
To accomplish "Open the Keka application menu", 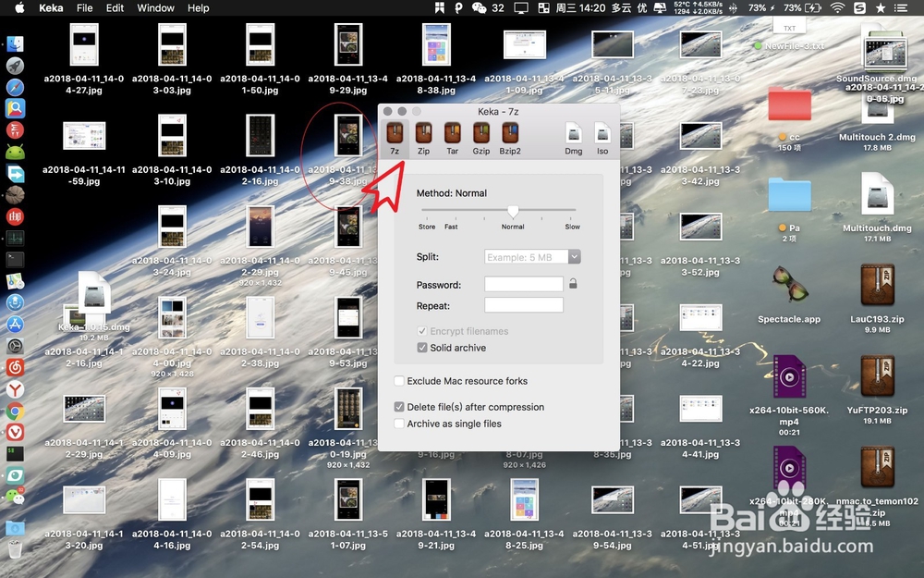I will (51, 7).
